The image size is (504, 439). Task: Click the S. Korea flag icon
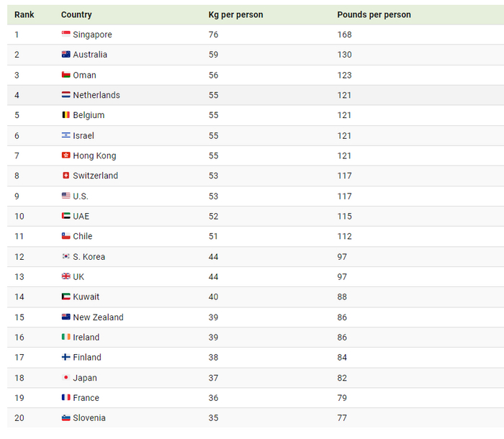click(x=66, y=257)
